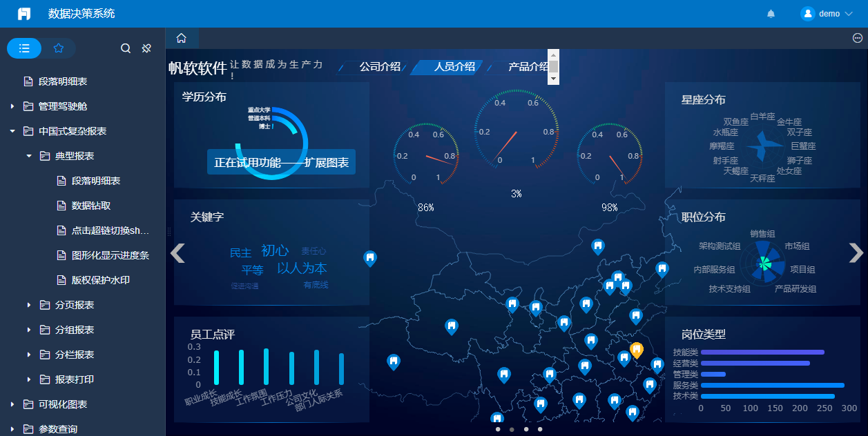Image resolution: width=868 pixels, height=436 pixels.
Task: Click the 职业成长 bar in 员工点评
Action: pyautogui.click(x=216, y=367)
